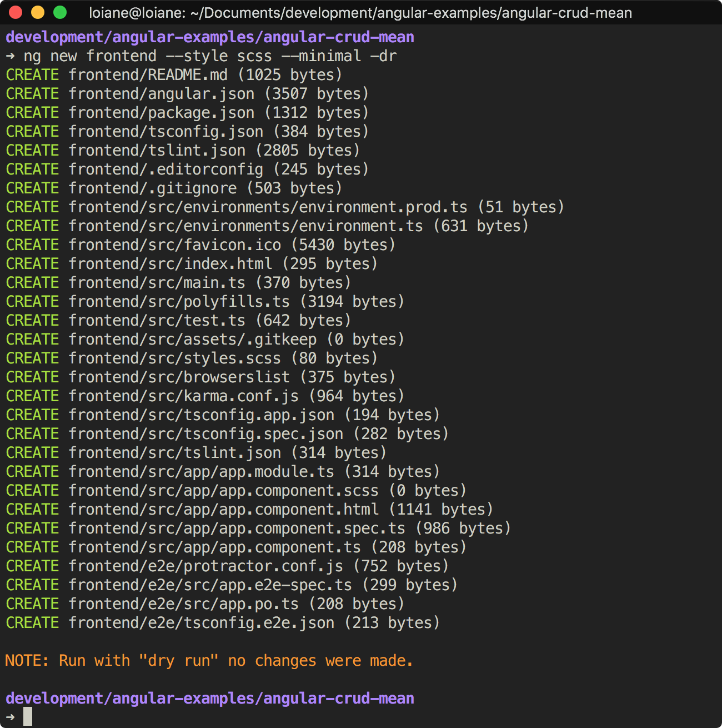Click the app.component.ts (208 bytes) line
This screenshot has height=728, width=722.
point(236,547)
